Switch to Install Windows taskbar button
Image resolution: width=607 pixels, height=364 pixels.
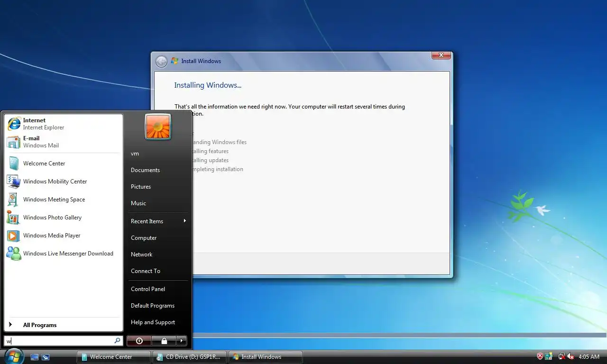[265, 357]
